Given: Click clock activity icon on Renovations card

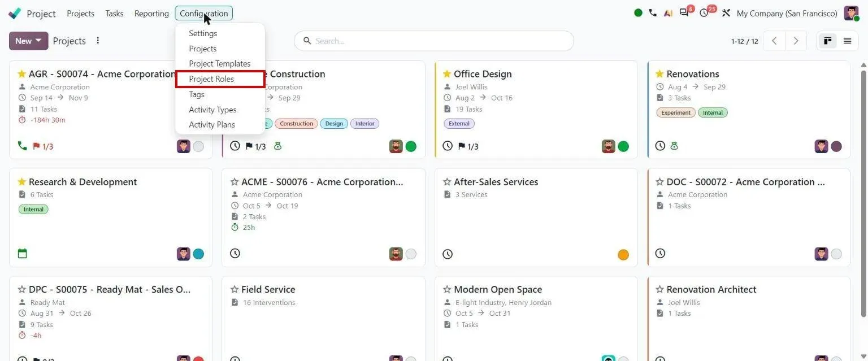Looking at the screenshot, I should point(660,146).
